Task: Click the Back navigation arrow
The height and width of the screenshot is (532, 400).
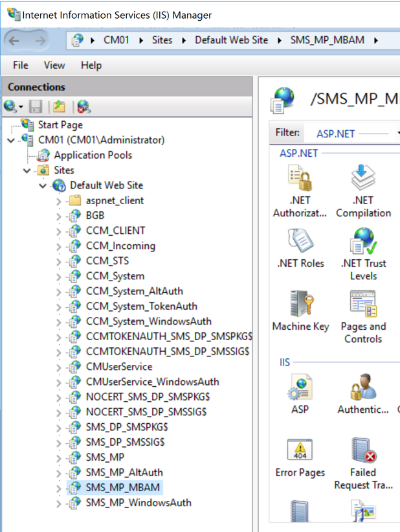Action: [14, 41]
